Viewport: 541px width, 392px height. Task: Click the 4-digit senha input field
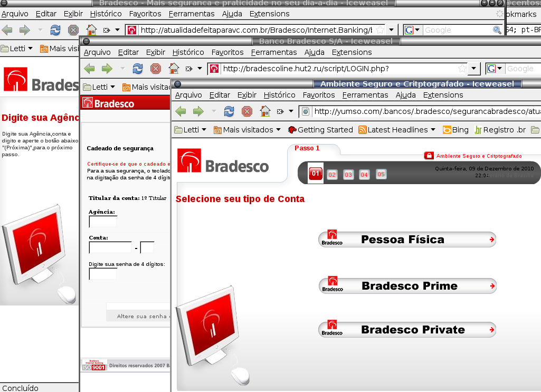(x=103, y=274)
